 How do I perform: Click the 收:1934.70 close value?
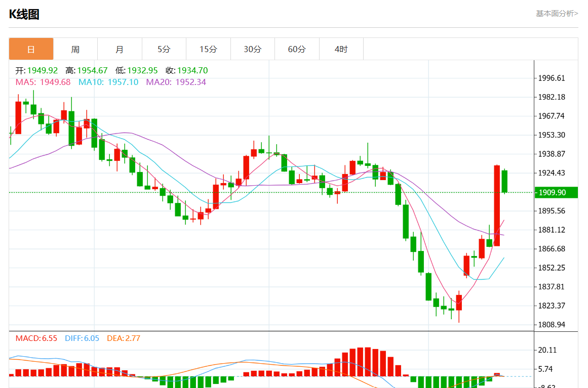[x=187, y=70]
